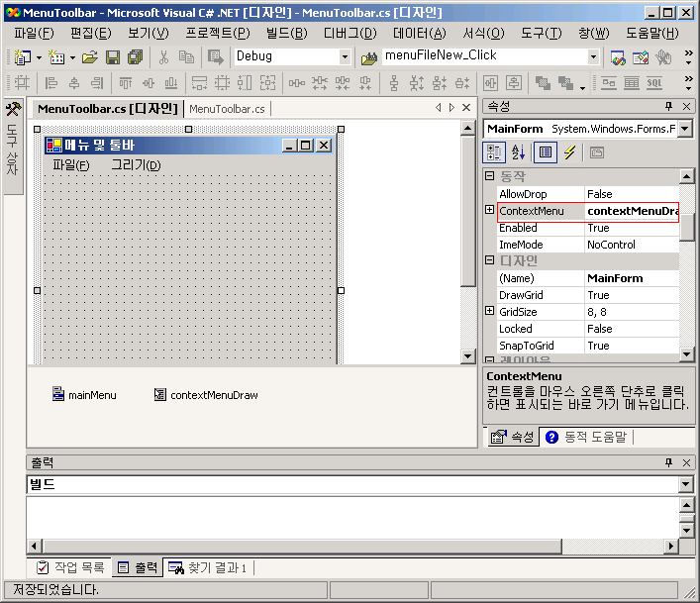Click the Cut scissors icon
This screenshot has height=603, width=700.
163,57
